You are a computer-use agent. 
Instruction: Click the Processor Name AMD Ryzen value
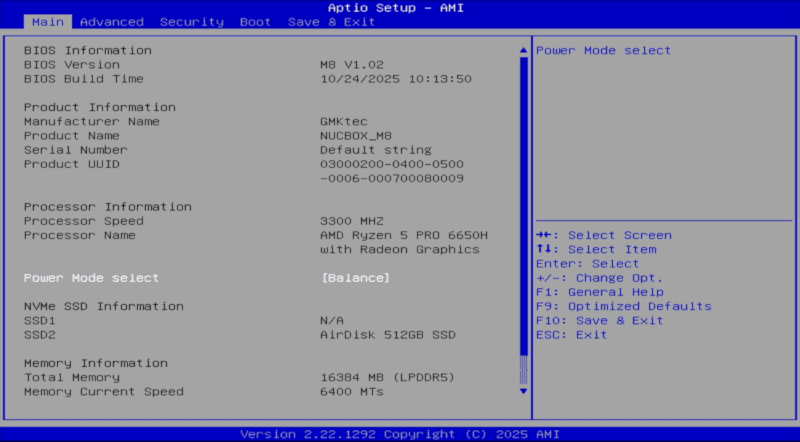pos(403,235)
